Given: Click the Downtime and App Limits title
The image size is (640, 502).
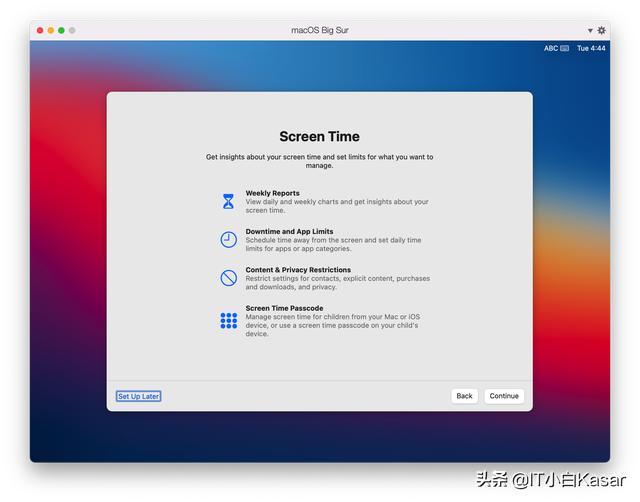Looking at the screenshot, I should (289, 231).
